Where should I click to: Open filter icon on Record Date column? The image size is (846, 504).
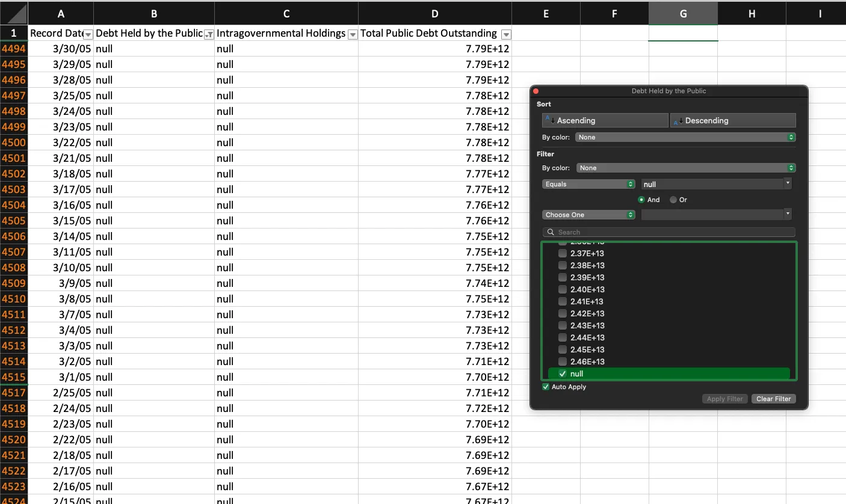88,35
